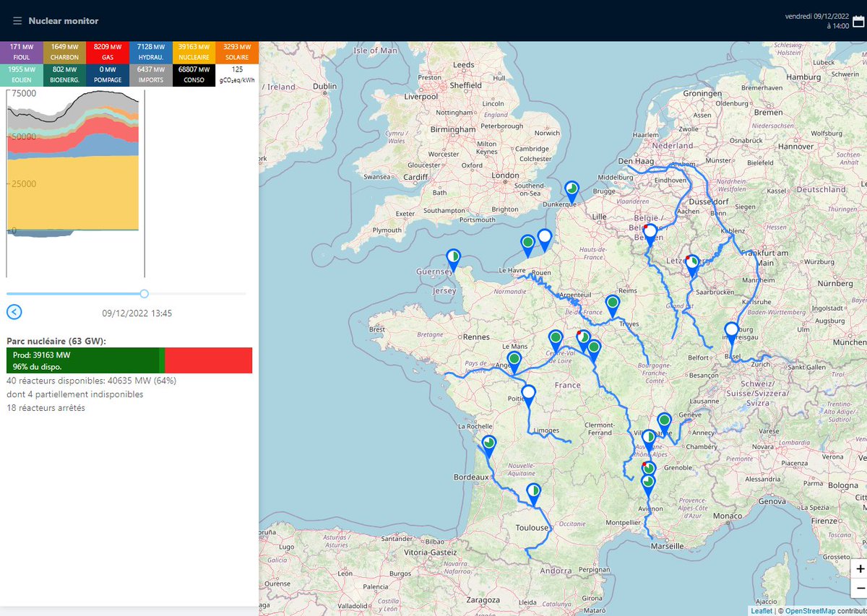
Task: Click the stacked energy production chart
Action: pyautogui.click(x=76, y=183)
